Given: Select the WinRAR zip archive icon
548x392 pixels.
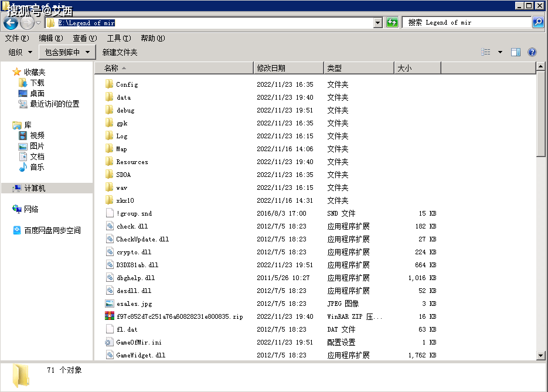Looking at the screenshot, I should click(110, 316).
